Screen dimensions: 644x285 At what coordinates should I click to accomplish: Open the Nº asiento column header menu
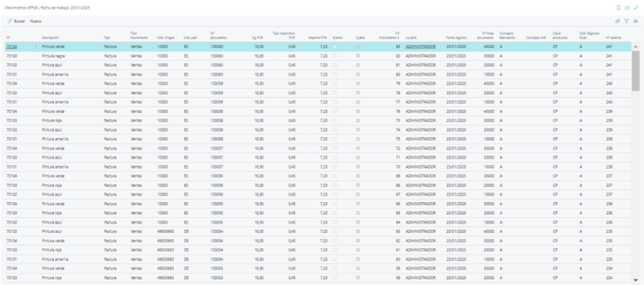[613, 38]
